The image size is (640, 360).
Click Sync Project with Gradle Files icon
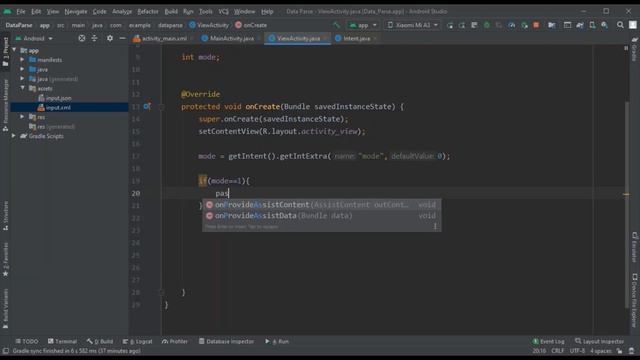click(580, 25)
